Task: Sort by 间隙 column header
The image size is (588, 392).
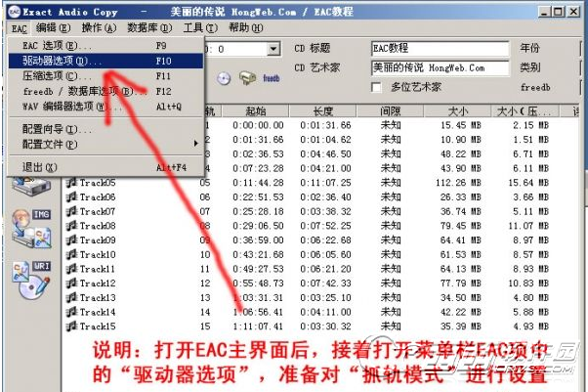Action: [x=390, y=111]
